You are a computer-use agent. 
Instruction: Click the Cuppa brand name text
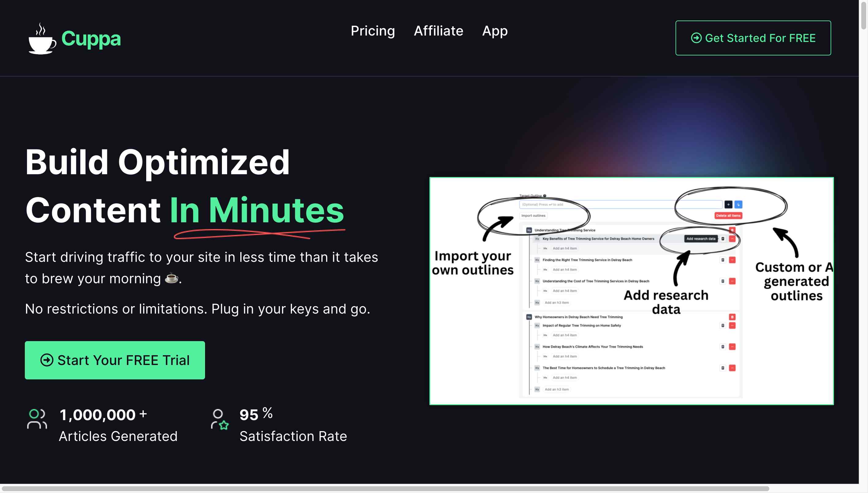[91, 39]
